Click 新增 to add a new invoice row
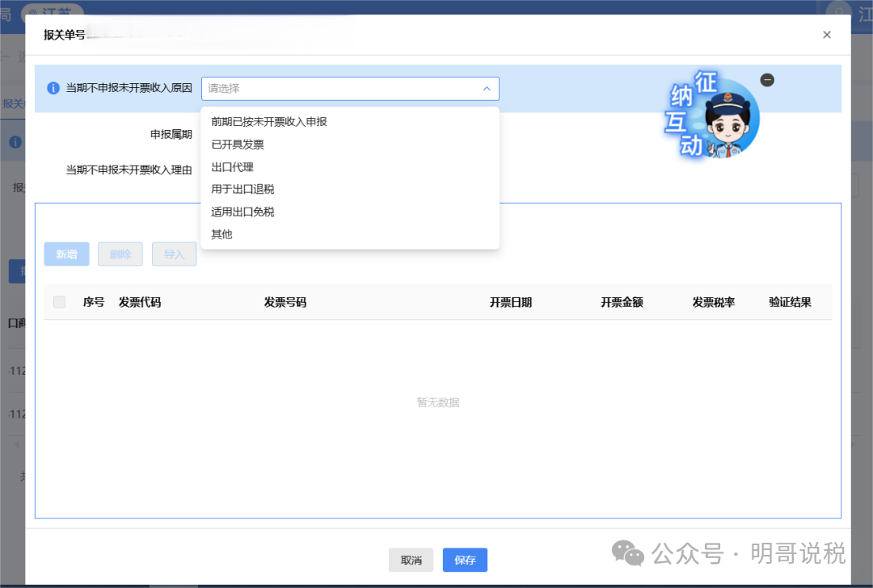Screen dimensions: 873x588 pos(66,254)
